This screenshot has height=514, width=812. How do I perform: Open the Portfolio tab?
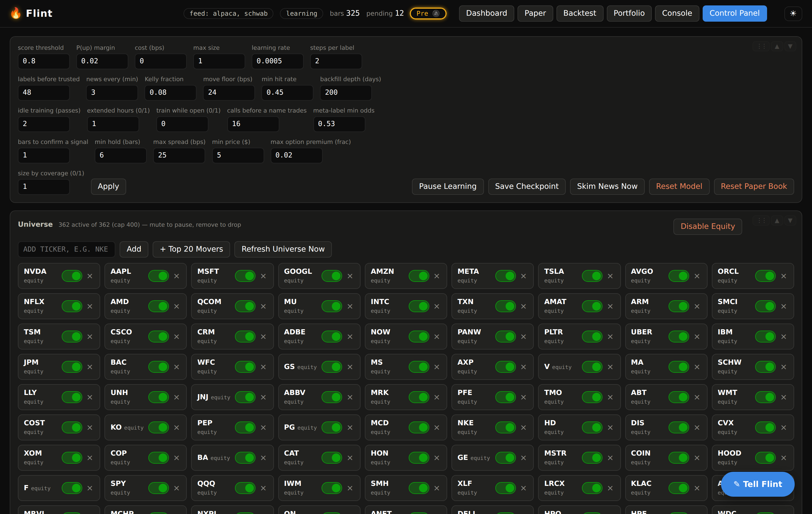pyautogui.click(x=629, y=14)
